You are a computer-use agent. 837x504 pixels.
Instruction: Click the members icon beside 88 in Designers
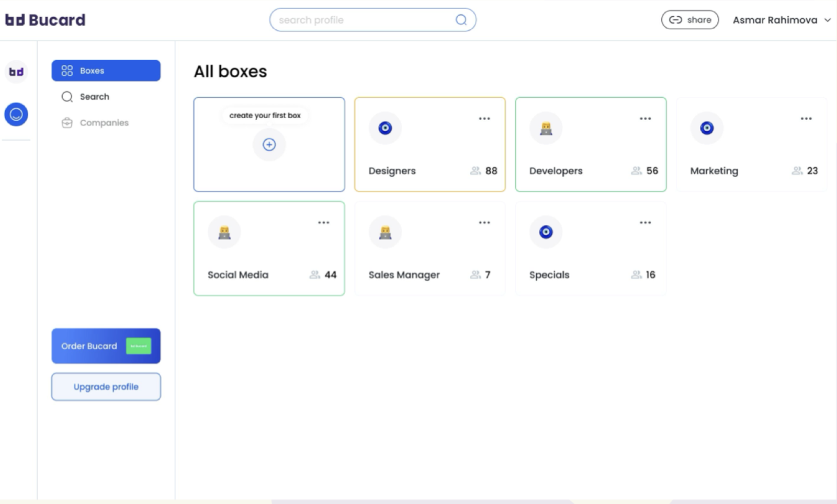click(x=475, y=170)
